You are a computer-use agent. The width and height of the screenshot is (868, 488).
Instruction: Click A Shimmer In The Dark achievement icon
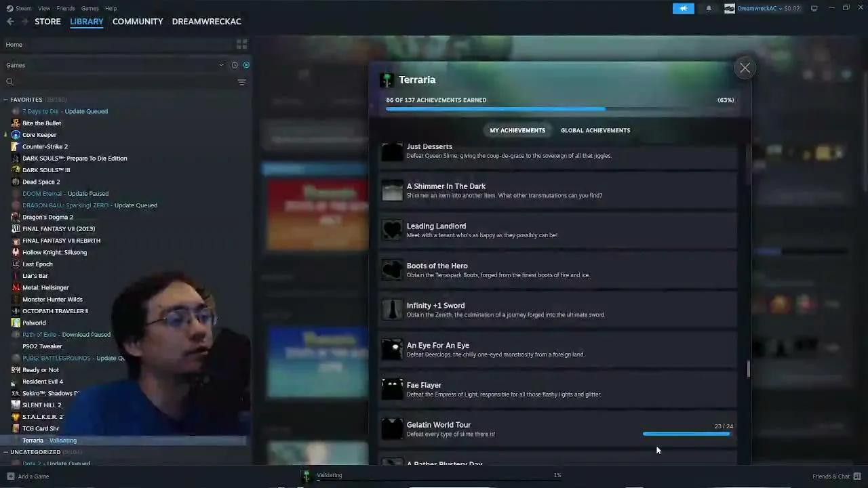click(x=392, y=190)
